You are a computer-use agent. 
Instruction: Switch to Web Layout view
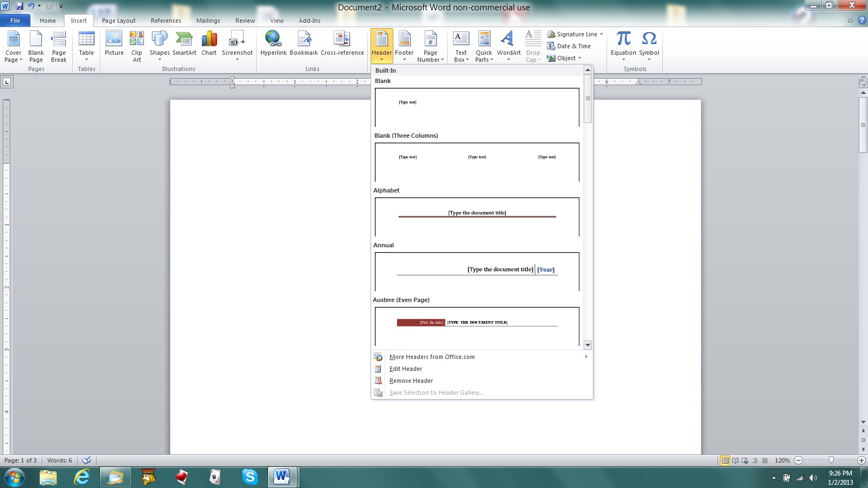coord(745,460)
